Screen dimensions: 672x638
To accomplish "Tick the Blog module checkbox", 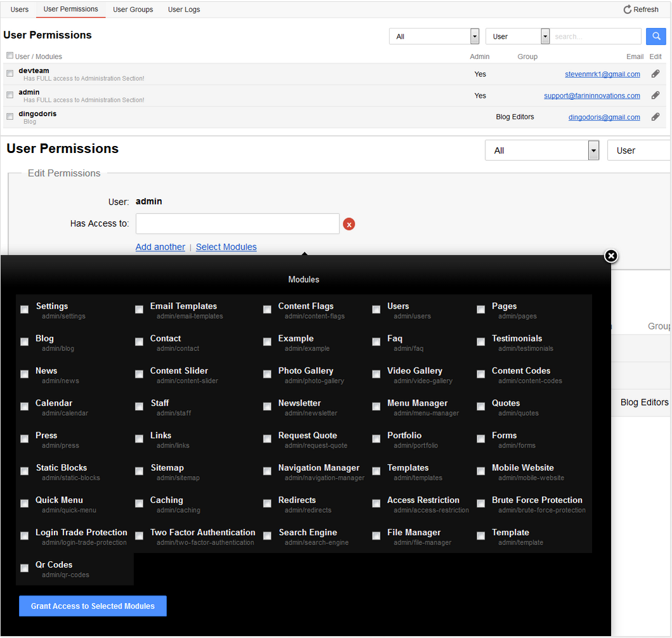I will [x=25, y=342].
